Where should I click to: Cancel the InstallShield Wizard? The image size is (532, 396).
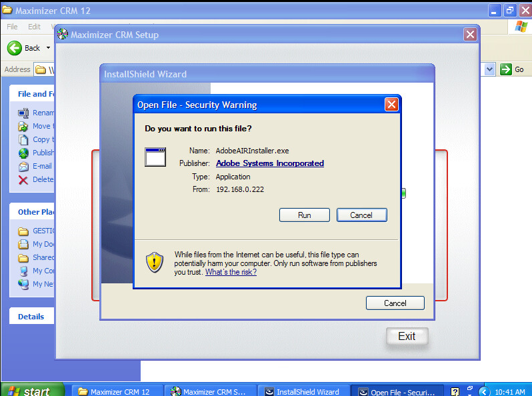pyautogui.click(x=395, y=303)
